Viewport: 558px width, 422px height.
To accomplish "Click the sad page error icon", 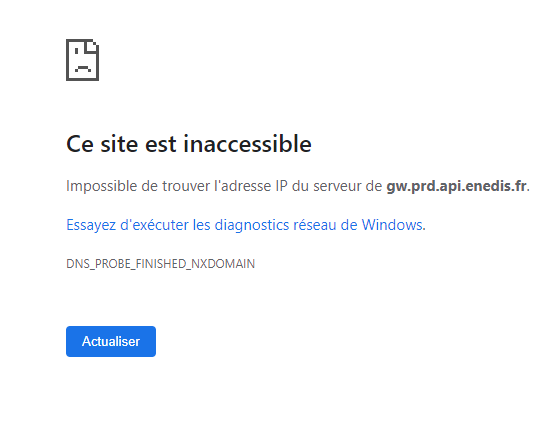I will 83,60.
